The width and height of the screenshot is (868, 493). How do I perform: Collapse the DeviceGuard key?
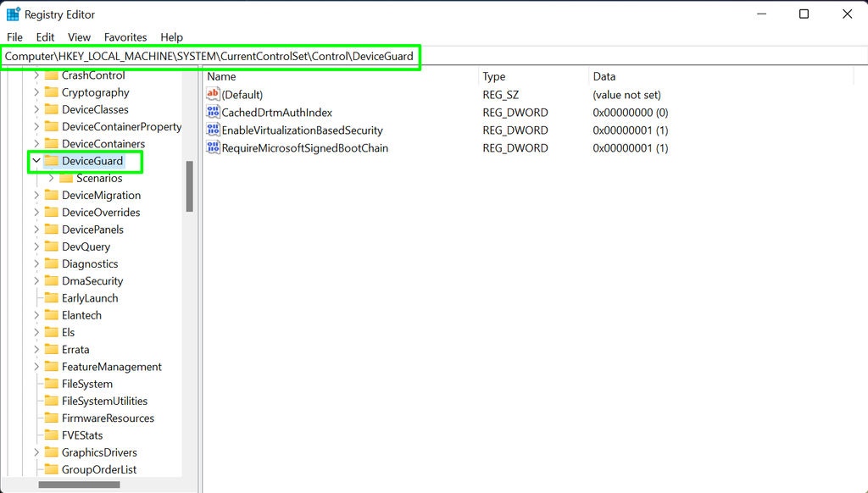(35, 160)
